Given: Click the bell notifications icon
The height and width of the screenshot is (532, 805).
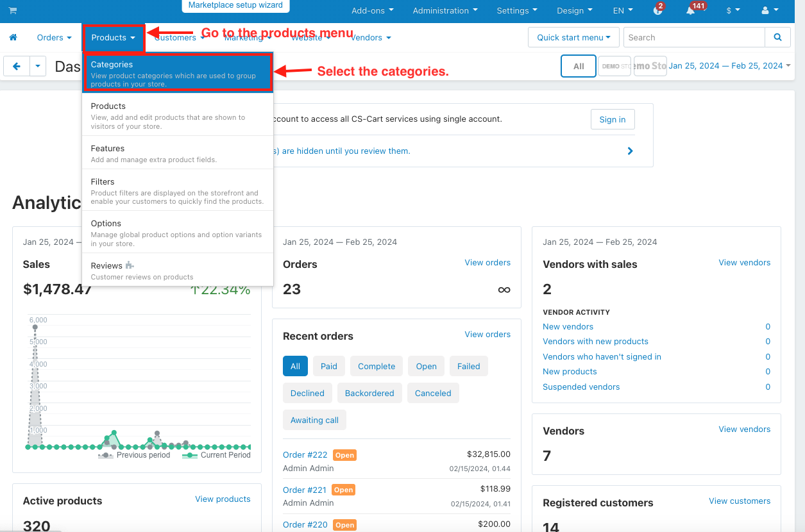Looking at the screenshot, I should (691, 10).
